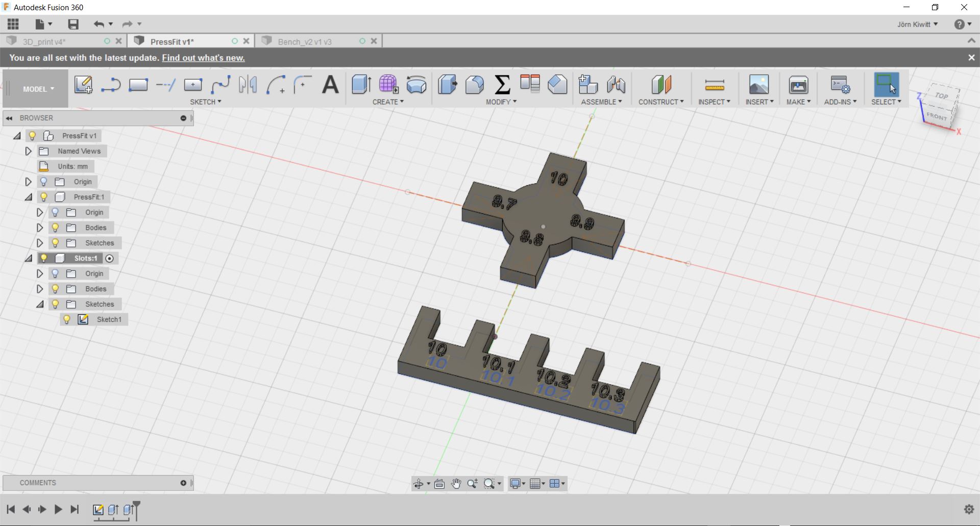Collapse the Slots:1 component tree

click(x=28, y=258)
